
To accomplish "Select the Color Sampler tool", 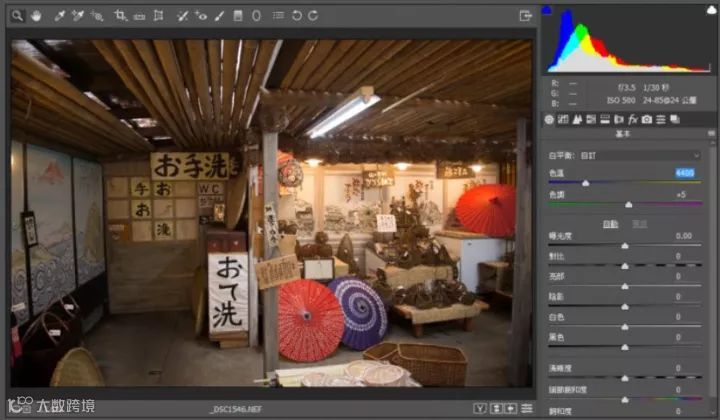I will click(77, 16).
